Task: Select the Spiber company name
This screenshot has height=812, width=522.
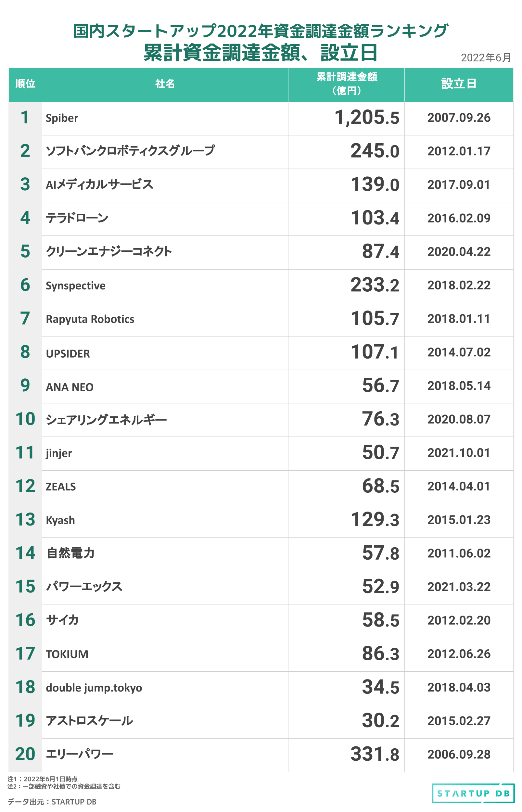Action: click(62, 118)
